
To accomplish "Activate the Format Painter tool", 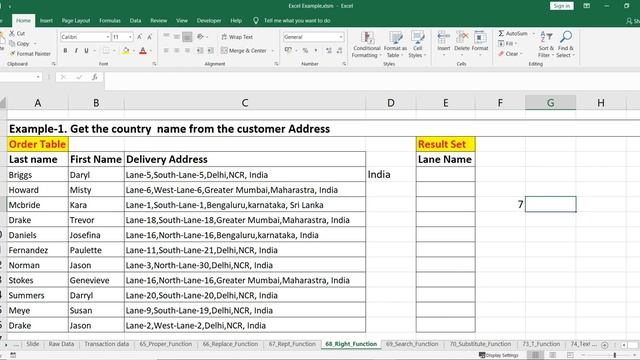I will (30, 54).
